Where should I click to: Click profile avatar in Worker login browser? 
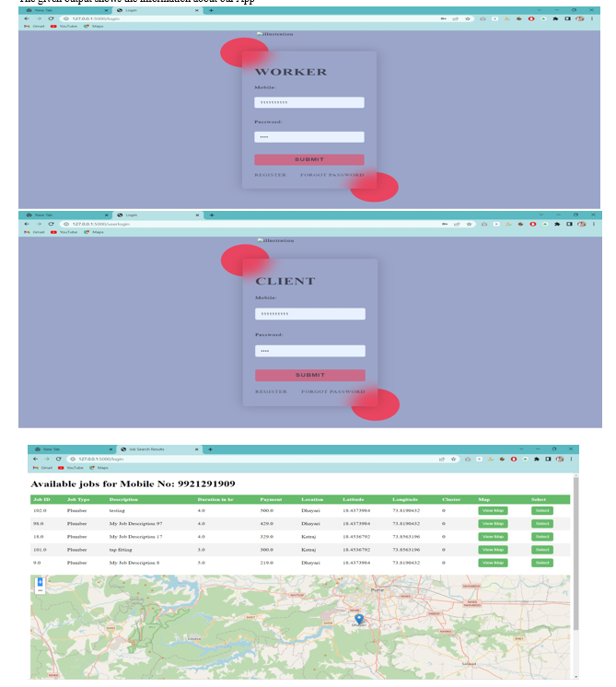pyautogui.click(x=580, y=18)
